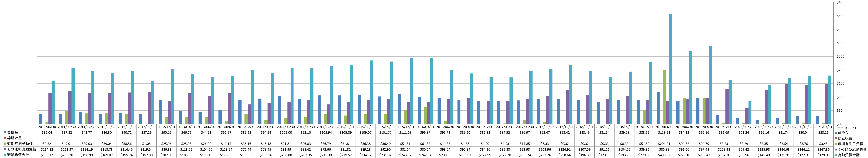Click the $160.17 total current liabilities cell

47,155
